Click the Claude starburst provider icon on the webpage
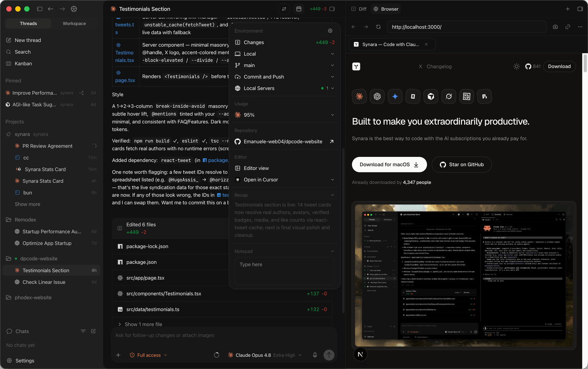This screenshot has width=588, height=369. [359, 96]
